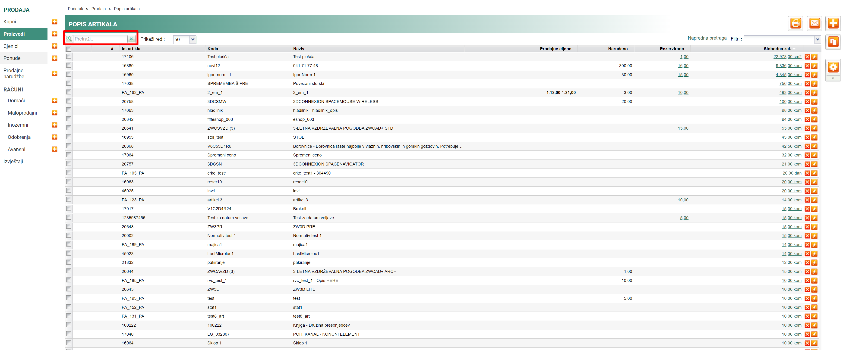The width and height of the screenshot is (868, 350).
Task: Add new customer via Kupci plus icon
Action: [x=55, y=22]
